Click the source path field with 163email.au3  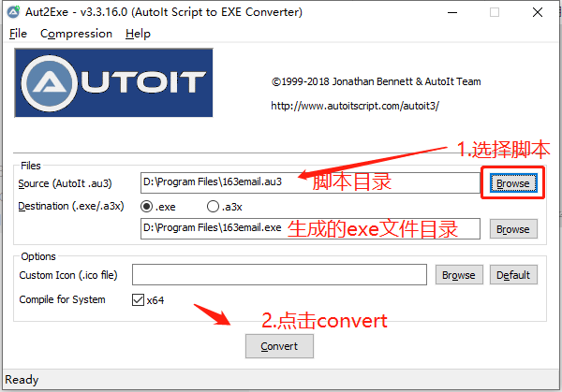click(310, 182)
